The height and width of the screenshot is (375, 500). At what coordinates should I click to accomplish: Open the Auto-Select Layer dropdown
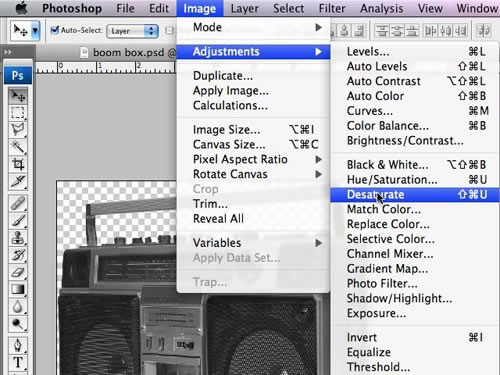[132, 31]
